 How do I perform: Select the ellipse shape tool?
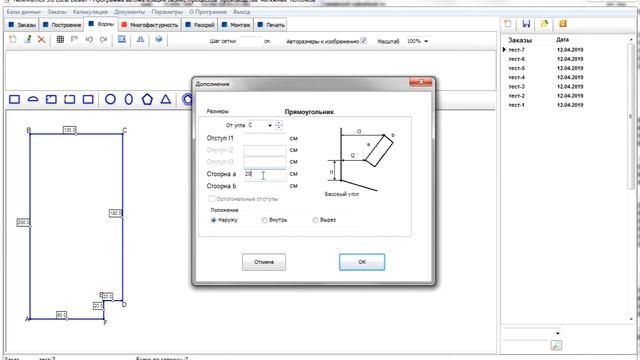[x=129, y=99]
